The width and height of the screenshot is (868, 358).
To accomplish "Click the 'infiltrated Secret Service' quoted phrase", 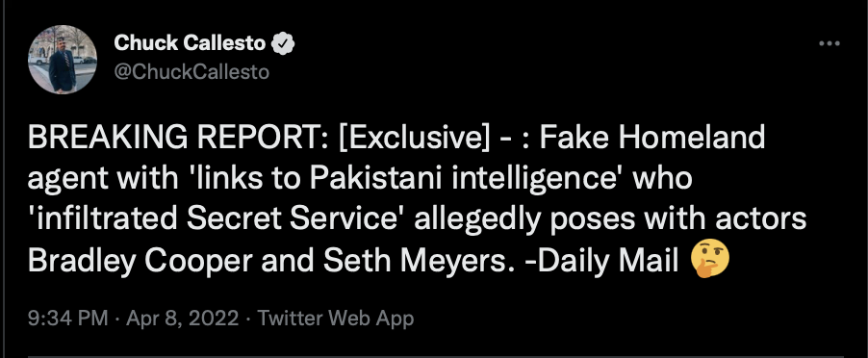I will point(217,220).
